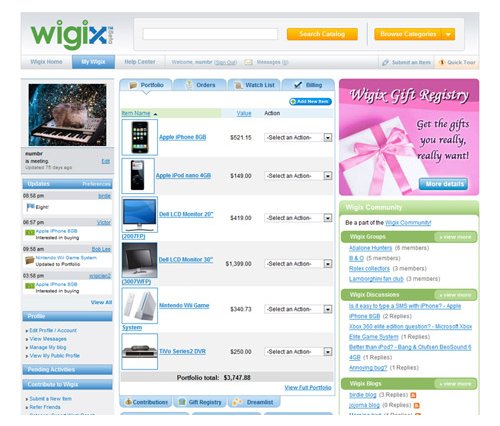Click the Submit an Item pencil icon
Screen dimensions: 500x426
385,62
